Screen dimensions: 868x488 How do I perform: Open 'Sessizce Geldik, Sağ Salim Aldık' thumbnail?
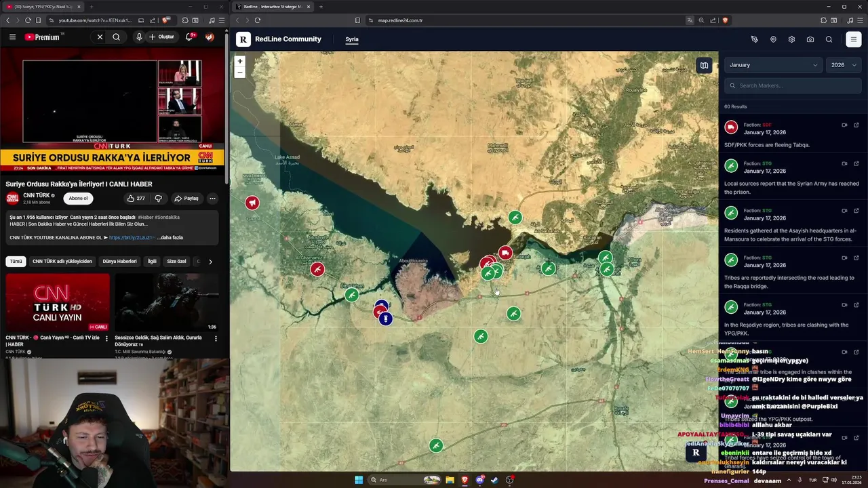tap(167, 302)
